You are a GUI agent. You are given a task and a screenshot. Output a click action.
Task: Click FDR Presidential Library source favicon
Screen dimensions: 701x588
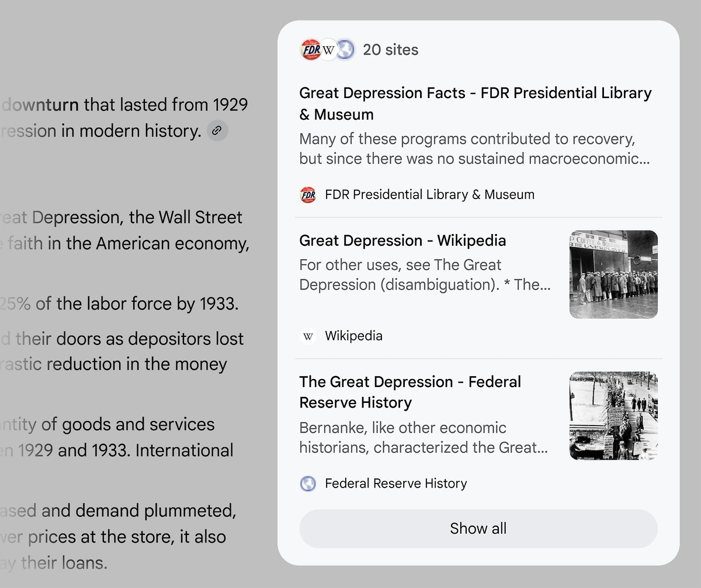point(308,194)
